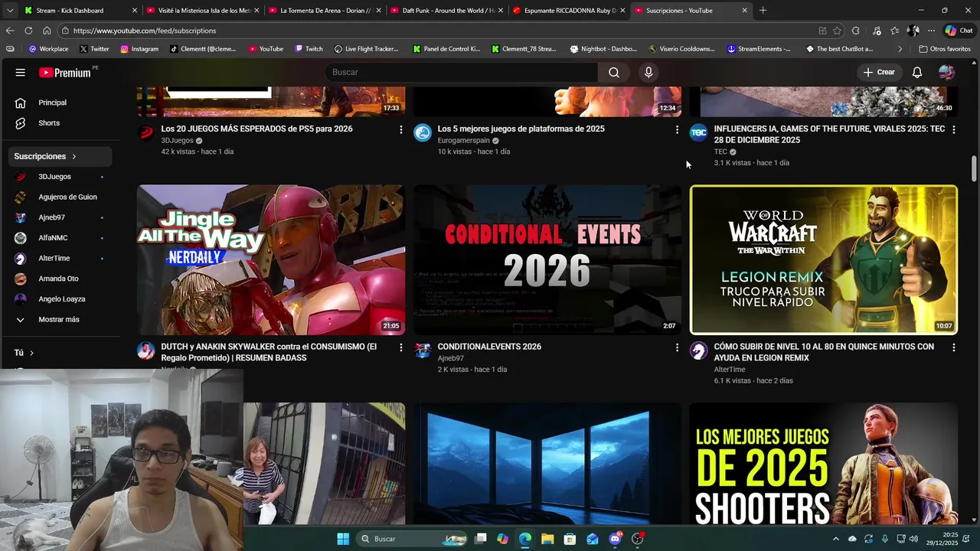980x551 pixels.
Task: Open options menu for plataformas de 2025 video
Action: [x=677, y=130]
